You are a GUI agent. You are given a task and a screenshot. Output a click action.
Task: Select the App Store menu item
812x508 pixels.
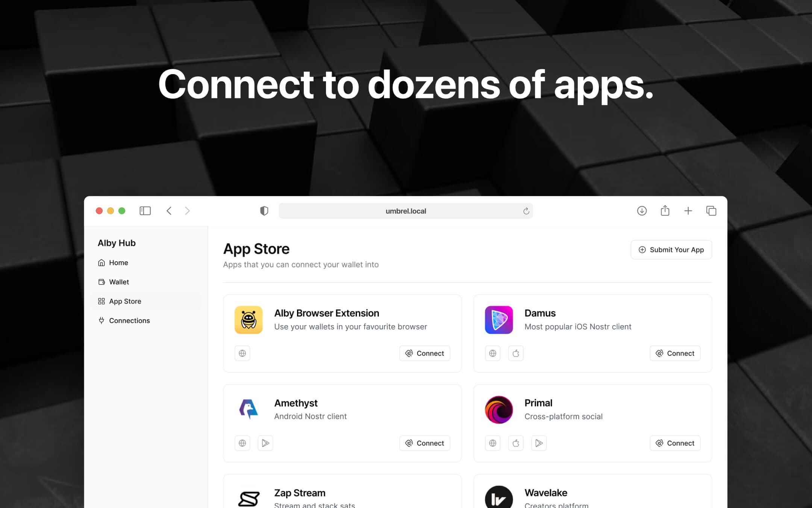125,301
